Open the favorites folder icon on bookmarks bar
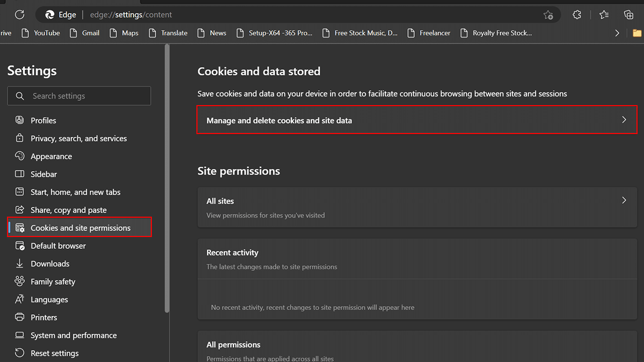644x362 pixels. pos(637,33)
